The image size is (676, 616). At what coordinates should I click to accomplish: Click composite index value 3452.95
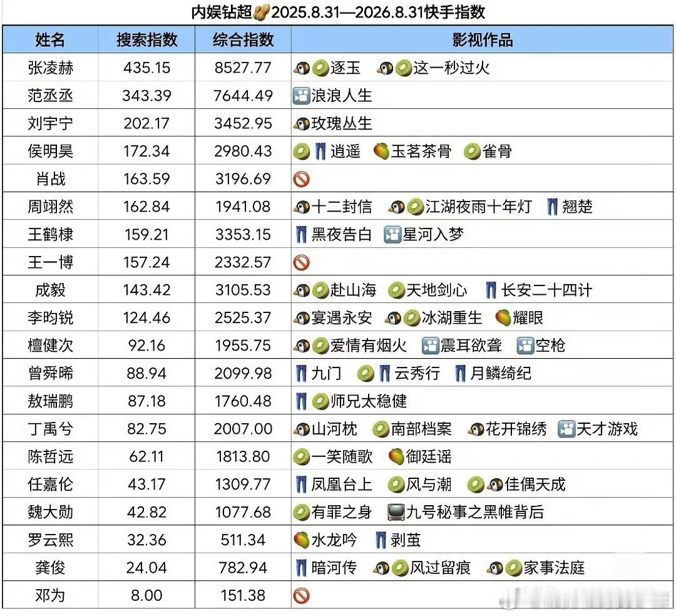[x=243, y=124]
